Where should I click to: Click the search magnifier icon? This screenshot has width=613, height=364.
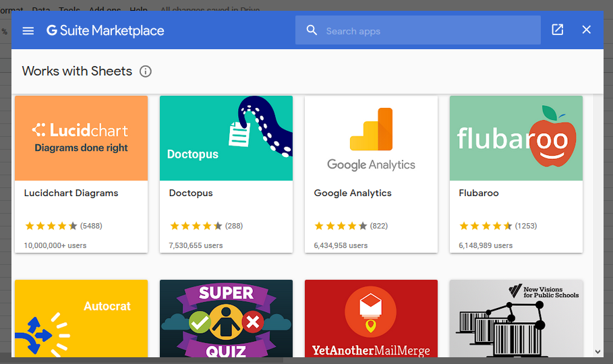(x=312, y=30)
